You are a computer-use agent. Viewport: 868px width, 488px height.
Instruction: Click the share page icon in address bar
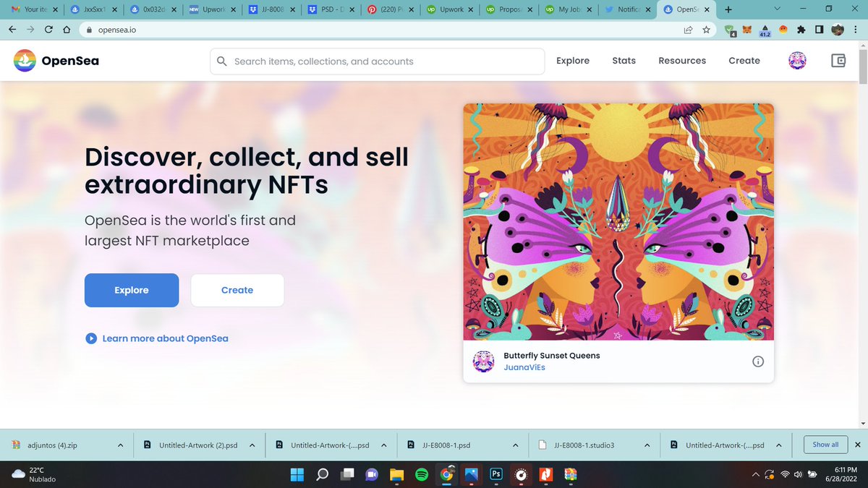(x=687, y=30)
